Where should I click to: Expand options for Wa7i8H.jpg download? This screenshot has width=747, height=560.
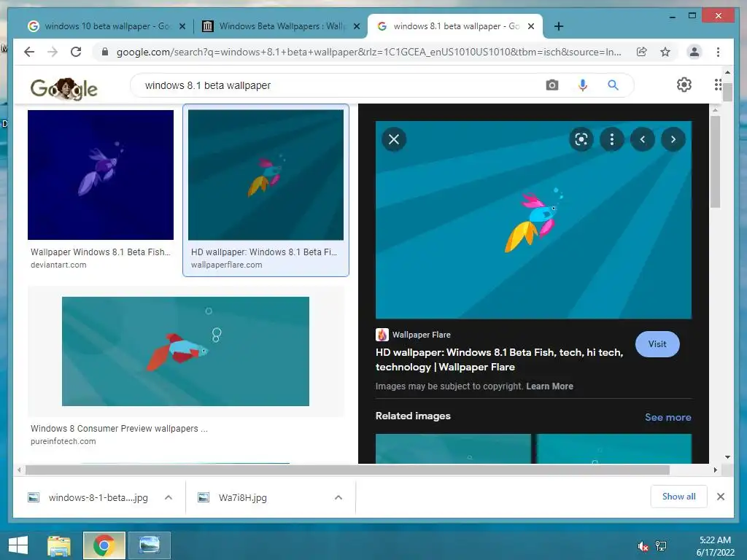click(x=338, y=497)
